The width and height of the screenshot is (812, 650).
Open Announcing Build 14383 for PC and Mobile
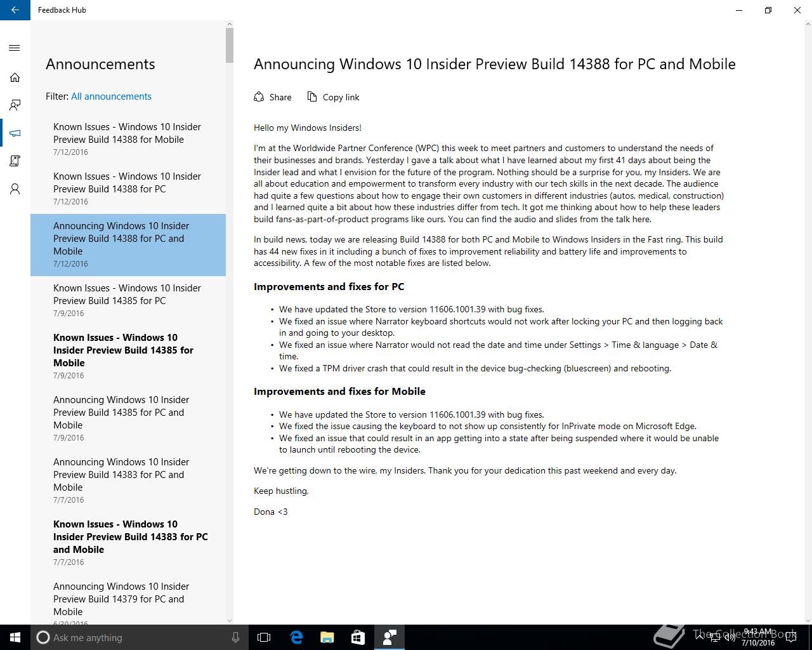pyautogui.click(x=128, y=481)
